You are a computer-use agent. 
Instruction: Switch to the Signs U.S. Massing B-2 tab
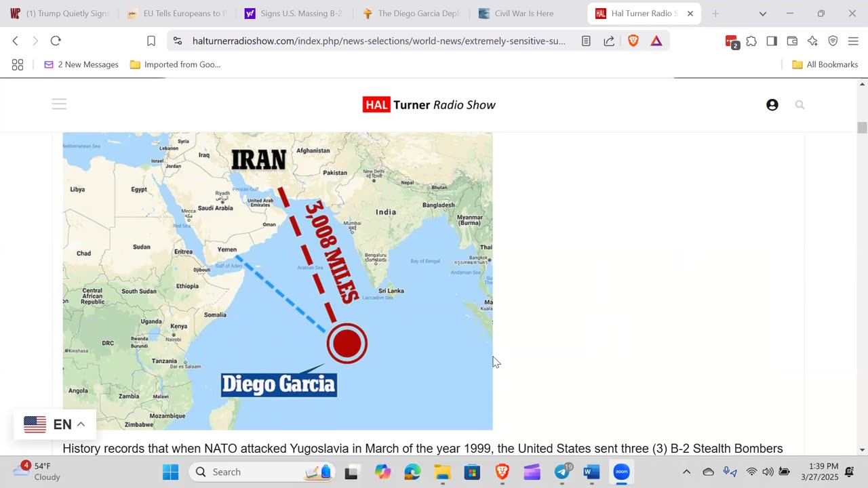tap(294, 14)
